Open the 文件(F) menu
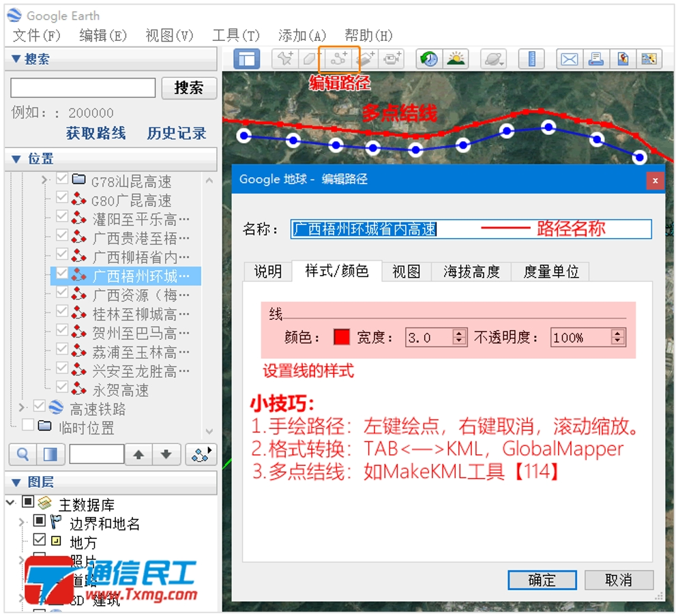Image resolution: width=678 pixels, height=616 pixels. click(x=37, y=35)
